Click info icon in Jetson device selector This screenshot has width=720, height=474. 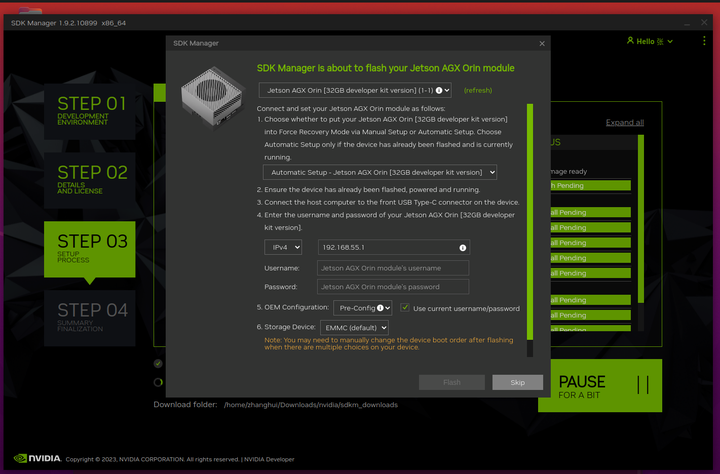439,90
